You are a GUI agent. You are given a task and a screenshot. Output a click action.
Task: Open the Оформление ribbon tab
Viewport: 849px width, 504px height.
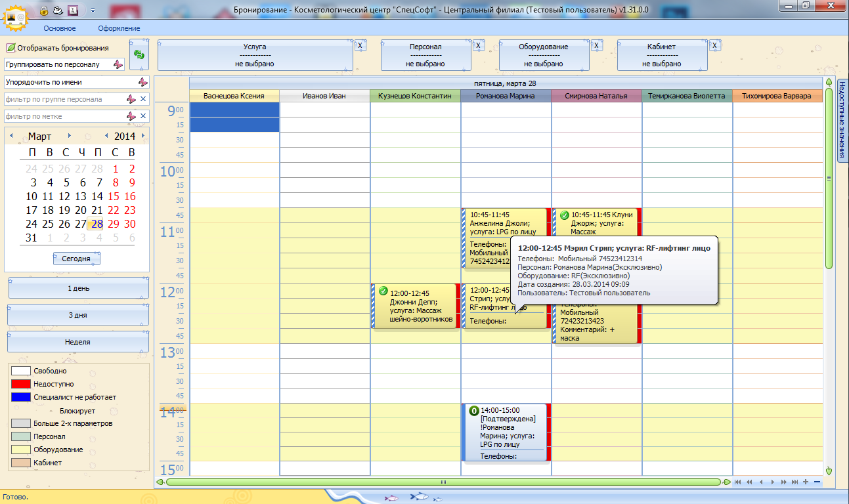pos(119,28)
